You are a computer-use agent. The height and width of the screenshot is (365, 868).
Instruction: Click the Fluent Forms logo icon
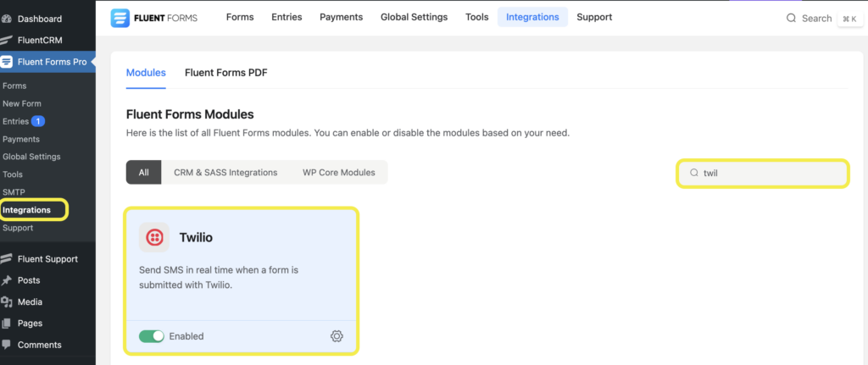coord(119,18)
